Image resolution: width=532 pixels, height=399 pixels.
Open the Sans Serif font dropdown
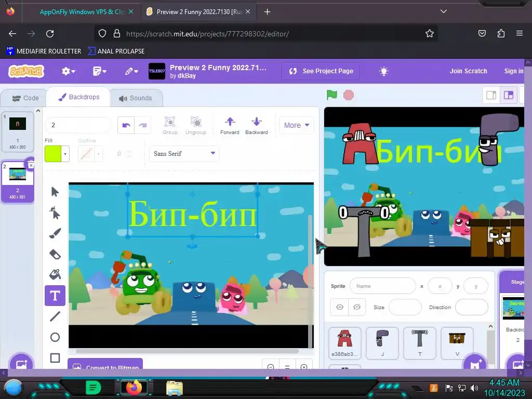184,154
